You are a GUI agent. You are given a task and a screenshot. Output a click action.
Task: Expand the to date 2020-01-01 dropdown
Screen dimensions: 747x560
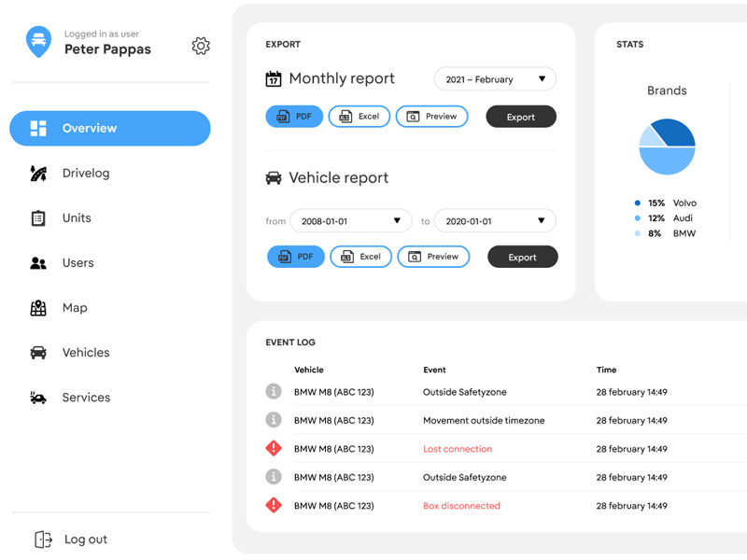click(495, 221)
